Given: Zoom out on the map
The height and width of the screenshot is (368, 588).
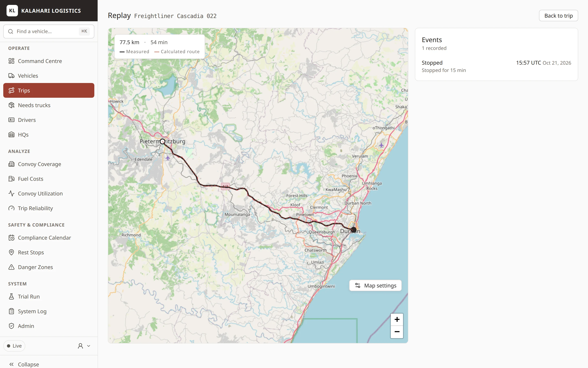Looking at the screenshot, I should [397, 332].
